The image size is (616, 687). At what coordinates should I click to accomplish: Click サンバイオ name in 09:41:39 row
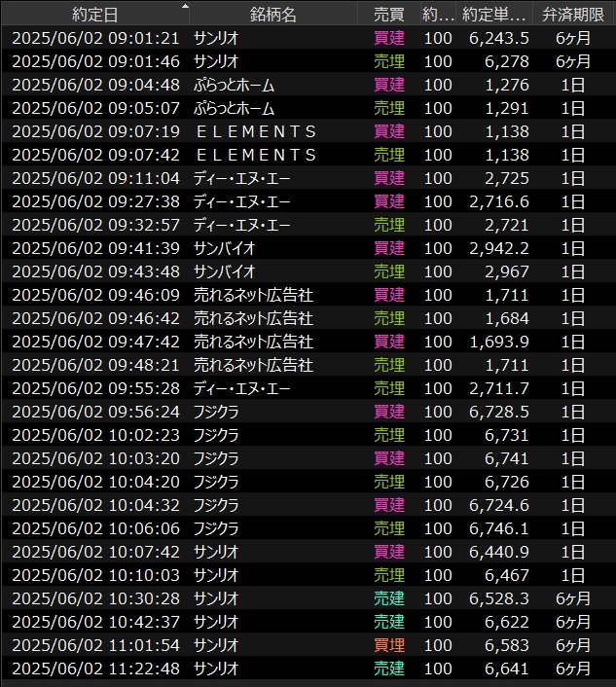pos(225,248)
